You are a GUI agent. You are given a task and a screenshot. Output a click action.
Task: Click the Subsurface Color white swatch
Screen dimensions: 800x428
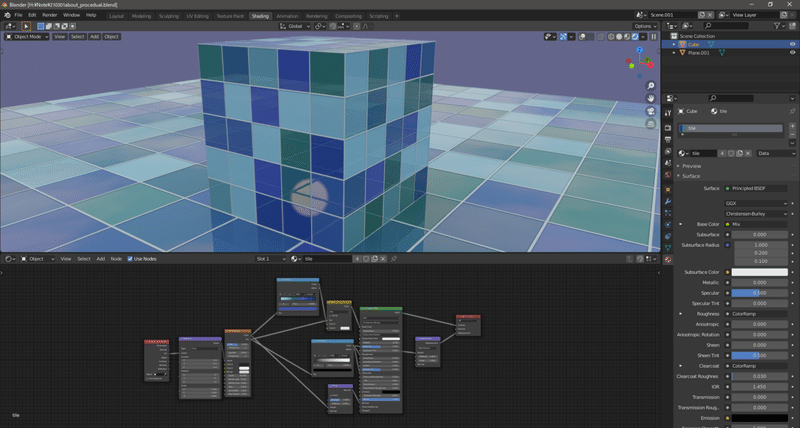click(x=757, y=272)
